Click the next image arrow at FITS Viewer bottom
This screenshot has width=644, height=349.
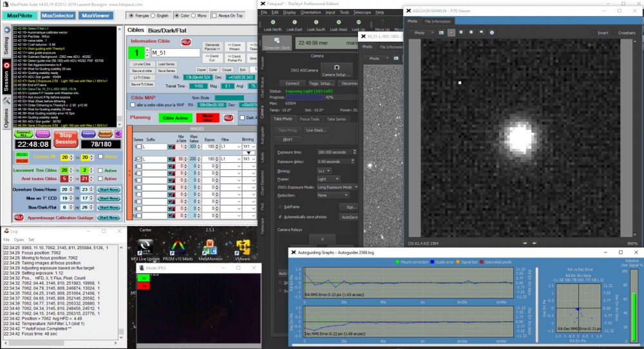[x=535, y=243]
